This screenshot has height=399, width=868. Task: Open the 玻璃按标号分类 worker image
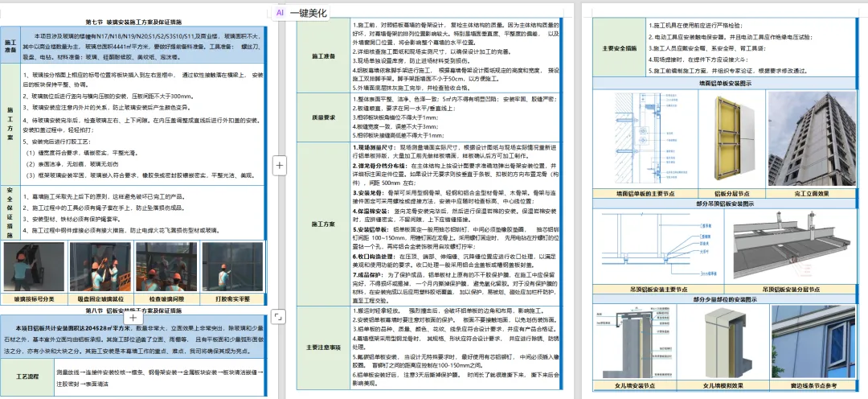click(33, 268)
